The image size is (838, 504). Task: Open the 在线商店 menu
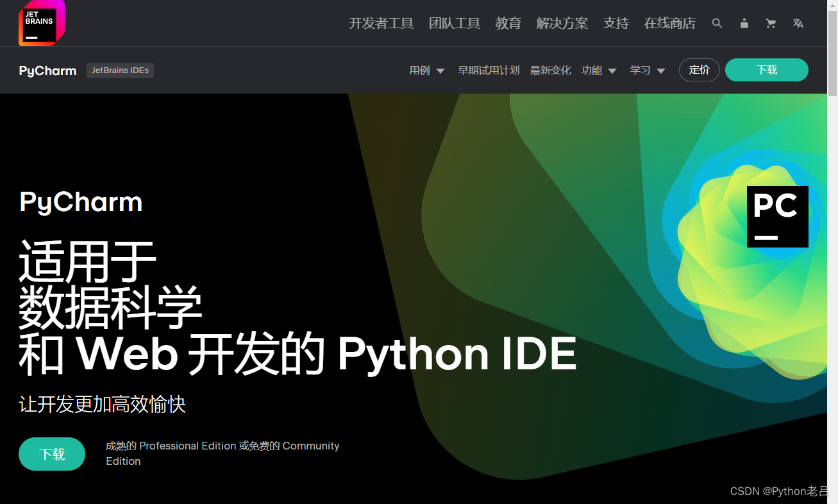[670, 24]
